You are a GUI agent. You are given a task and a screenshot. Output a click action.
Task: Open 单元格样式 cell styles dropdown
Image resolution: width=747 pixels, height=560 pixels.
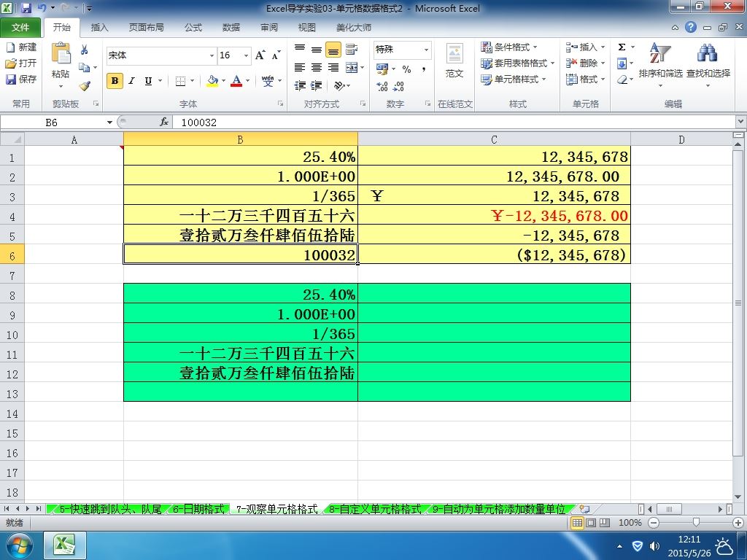tap(513, 79)
